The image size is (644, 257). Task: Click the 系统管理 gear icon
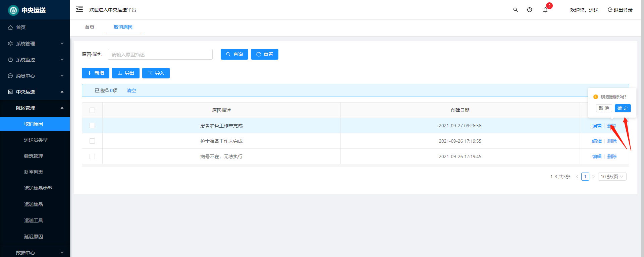[10, 44]
